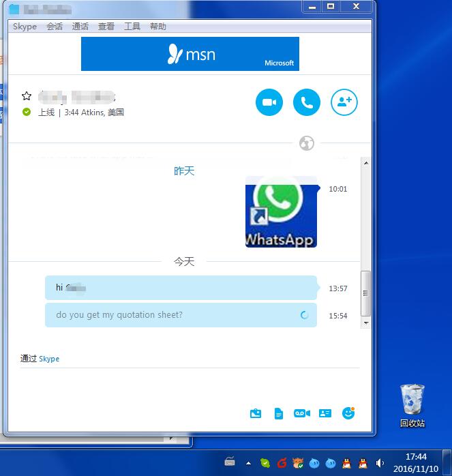Open the security shield tray icon
This screenshot has width=452, height=476.
(298, 463)
